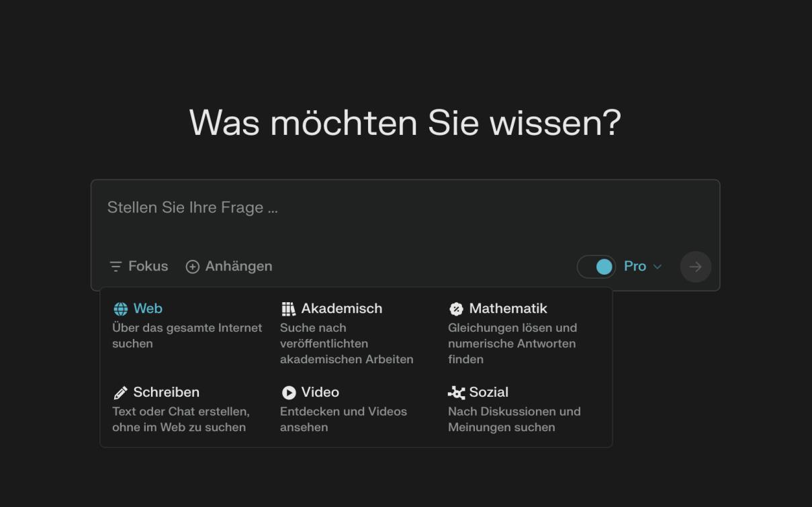Expand the Pro dropdown chevron
Screen dimensions: 812x507
(658, 267)
